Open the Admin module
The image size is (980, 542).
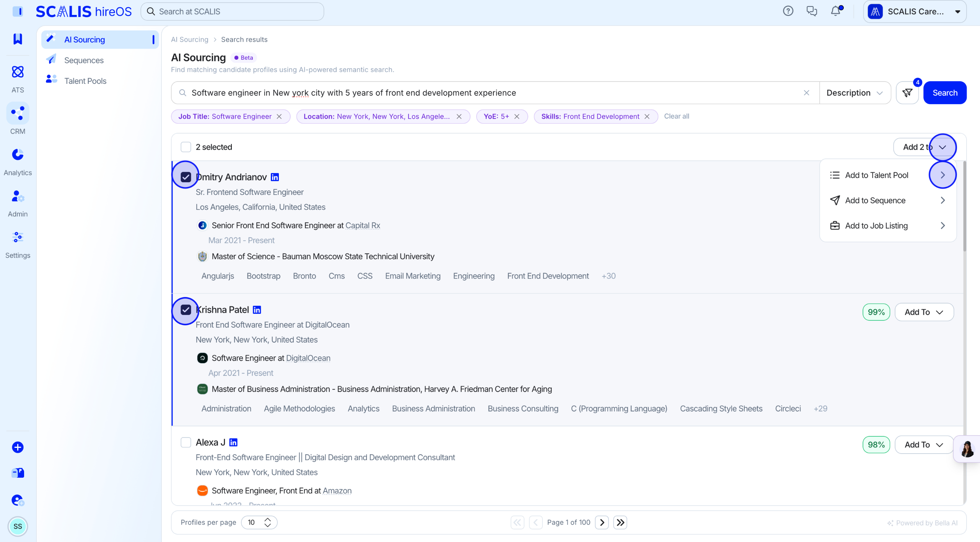tap(18, 204)
